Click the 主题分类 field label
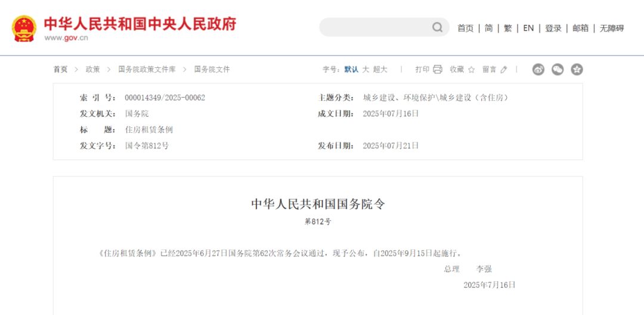 tap(336, 98)
